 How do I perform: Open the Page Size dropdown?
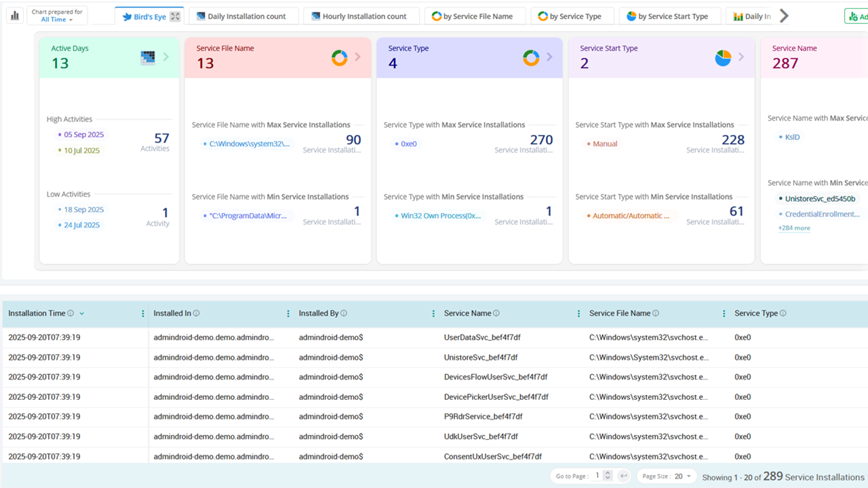tap(667, 476)
